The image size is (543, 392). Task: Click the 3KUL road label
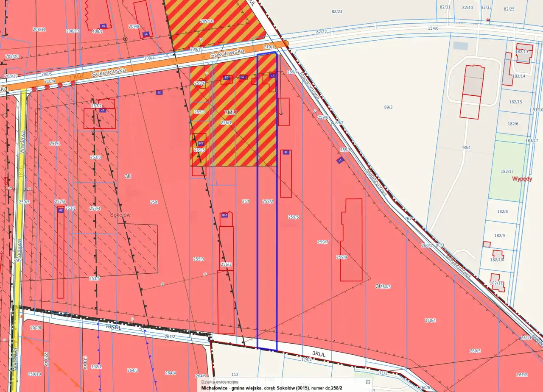pos(318,353)
